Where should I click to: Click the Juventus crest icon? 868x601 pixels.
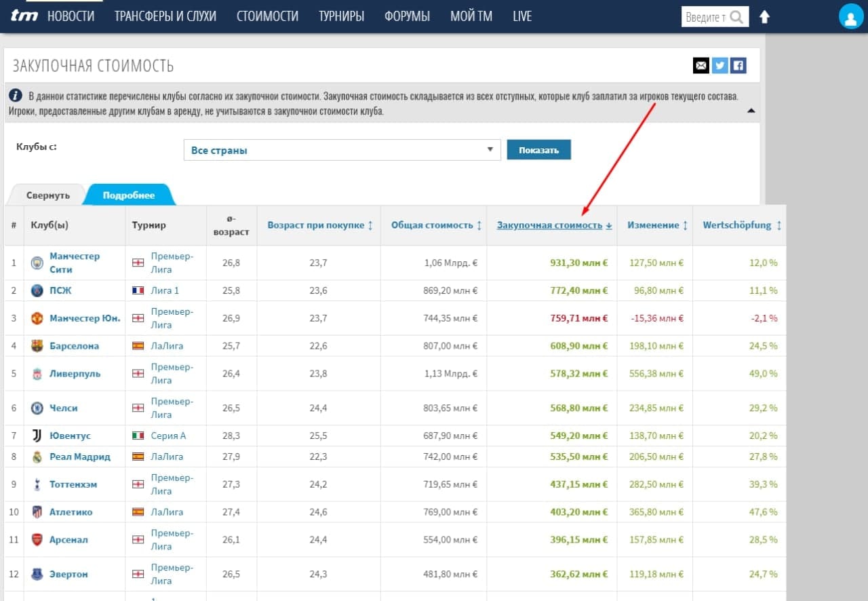coord(37,435)
